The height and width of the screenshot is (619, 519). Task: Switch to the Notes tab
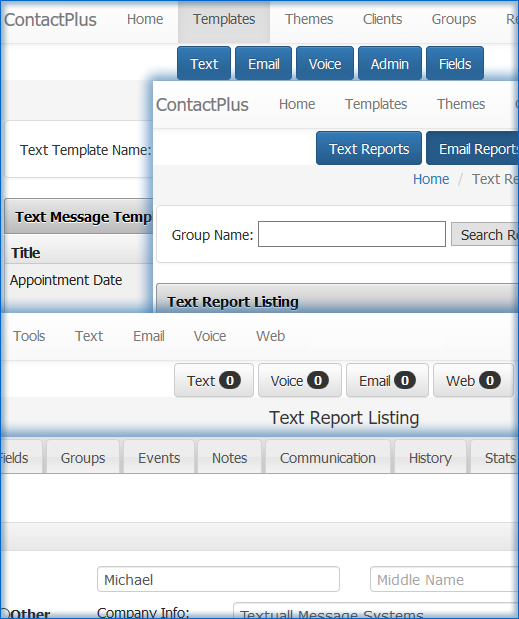click(x=229, y=458)
